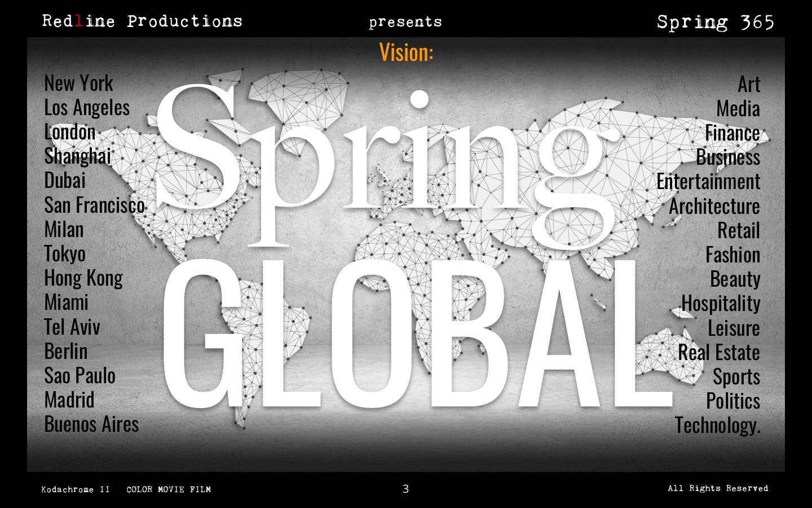This screenshot has width=812, height=508.
Task: Click the San Francisco city entry
Action: (94, 205)
